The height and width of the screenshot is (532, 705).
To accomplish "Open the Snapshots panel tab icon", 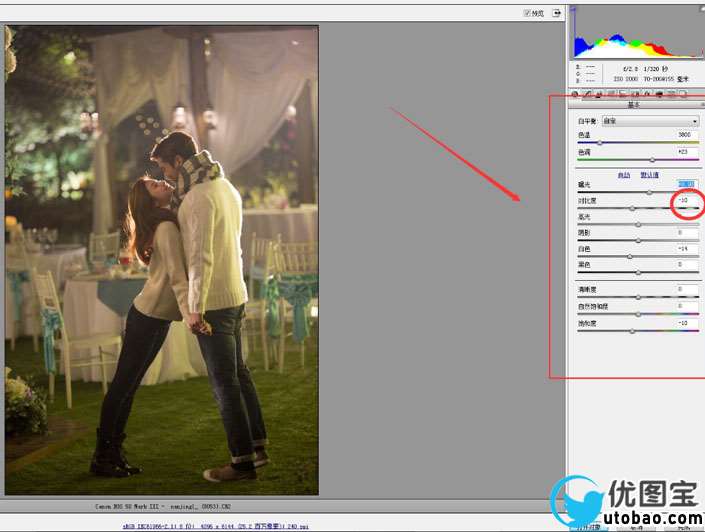I will 683,94.
